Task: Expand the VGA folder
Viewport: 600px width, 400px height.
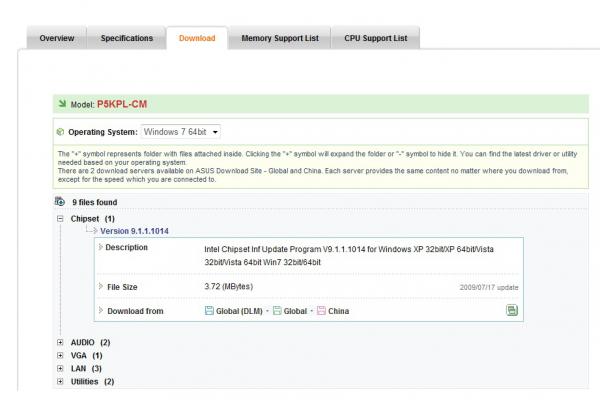Action: [x=60, y=356]
